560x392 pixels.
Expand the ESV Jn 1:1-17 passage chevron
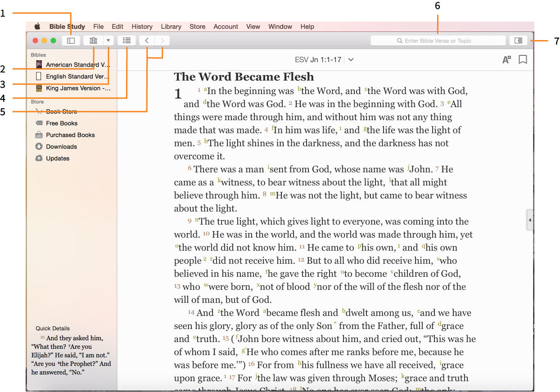[x=351, y=60]
